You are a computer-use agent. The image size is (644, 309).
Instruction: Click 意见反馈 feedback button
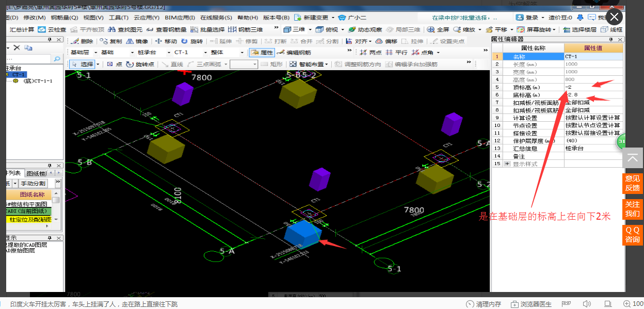(633, 183)
